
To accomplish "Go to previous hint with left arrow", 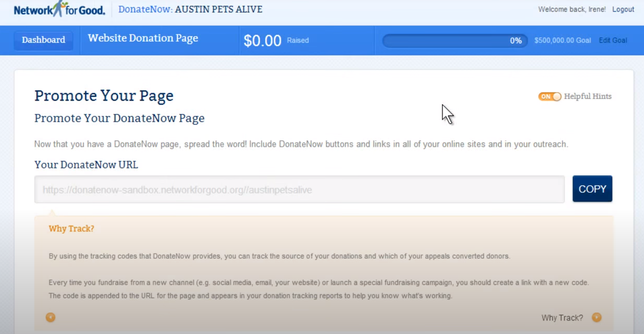I will [x=51, y=317].
